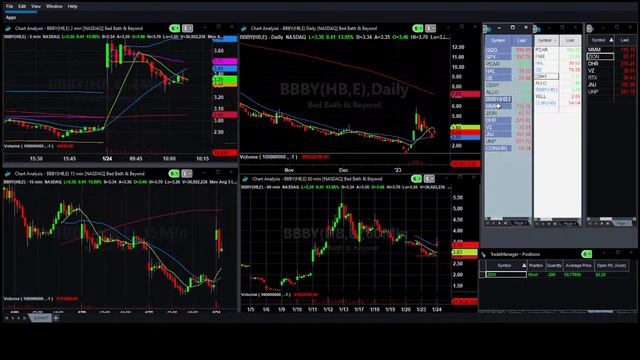Open the Help menu

(72, 6)
